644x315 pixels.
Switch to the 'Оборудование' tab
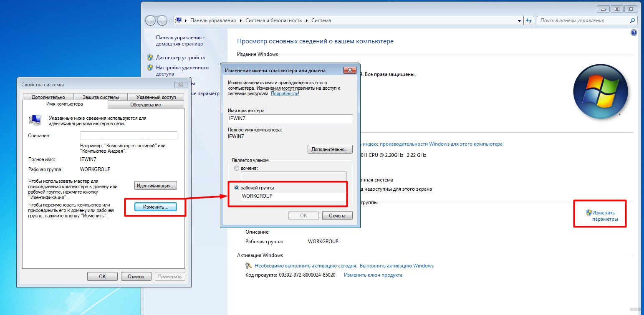tap(145, 105)
